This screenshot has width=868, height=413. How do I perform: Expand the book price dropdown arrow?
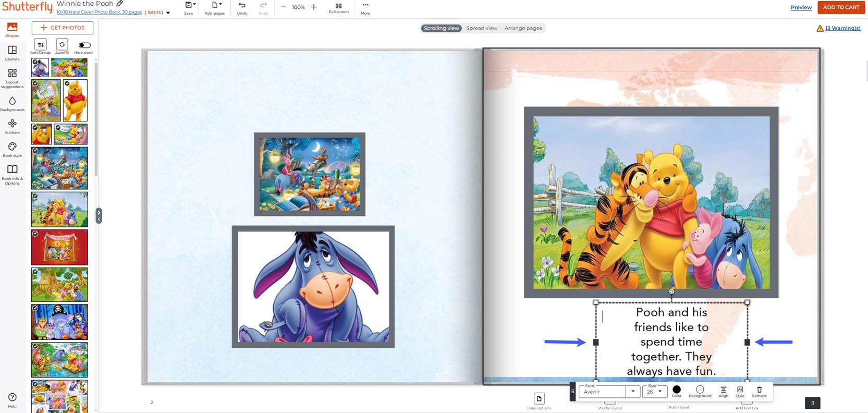(168, 13)
